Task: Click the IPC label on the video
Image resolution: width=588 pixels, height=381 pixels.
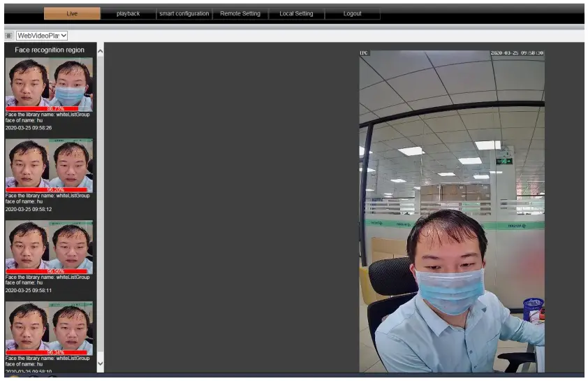Action: (x=364, y=53)
